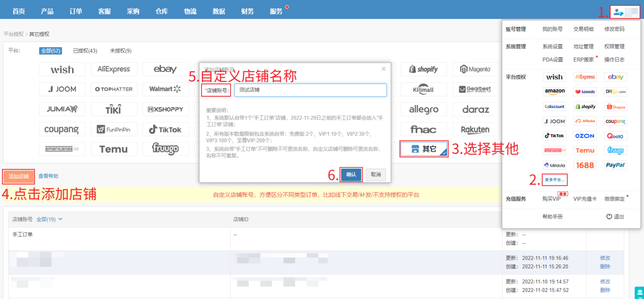Screen dimensions: 644x299
Task: Cancel the dialog with 取消 button
Action: pyautogui.click(x=376, y=175)
